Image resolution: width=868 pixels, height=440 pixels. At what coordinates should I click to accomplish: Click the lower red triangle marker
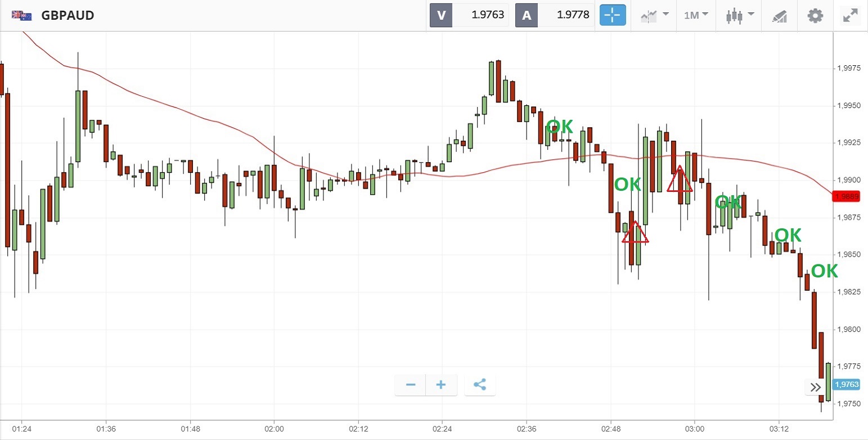click(x=635, y=232)
